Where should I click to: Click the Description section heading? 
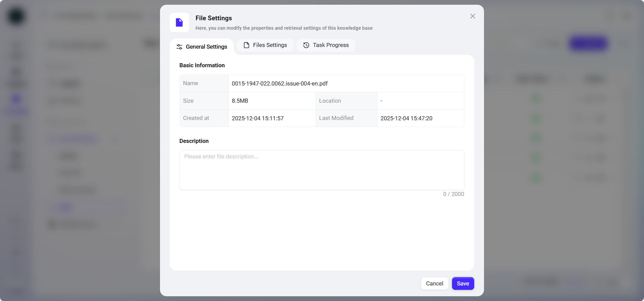[x=194, y=141]
